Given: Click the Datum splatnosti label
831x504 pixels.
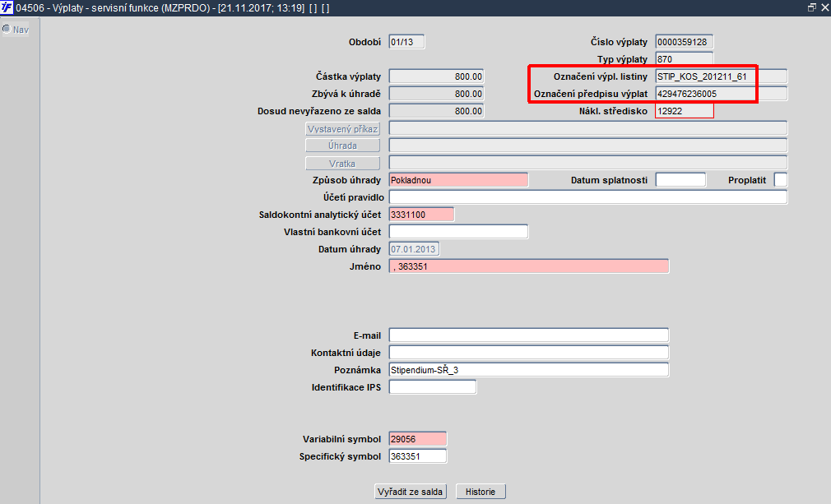Looking at the screenshot, I should point(609,181).
